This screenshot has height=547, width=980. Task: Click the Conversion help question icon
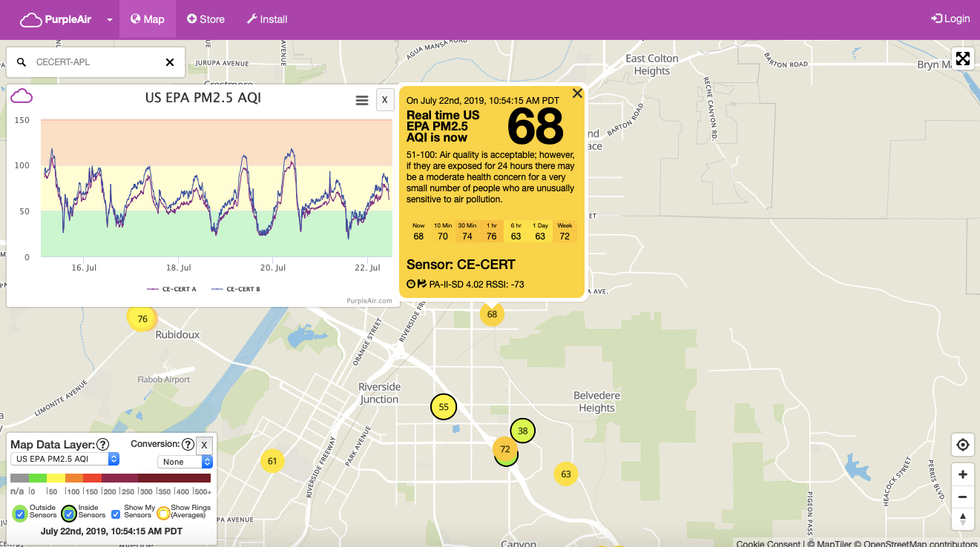pyautogui.click(x=188, y=444)
